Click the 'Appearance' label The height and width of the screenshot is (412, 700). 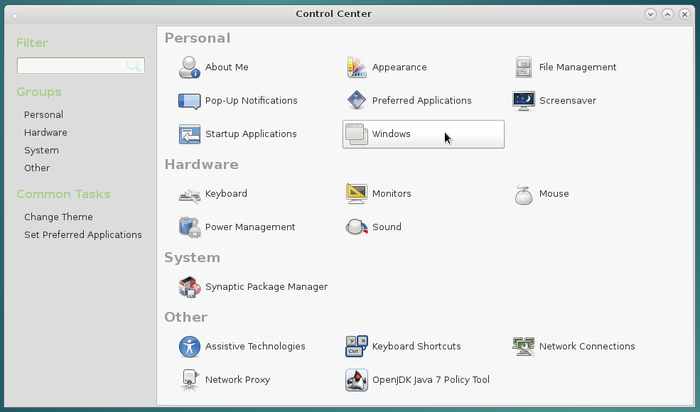click(400, 67)
